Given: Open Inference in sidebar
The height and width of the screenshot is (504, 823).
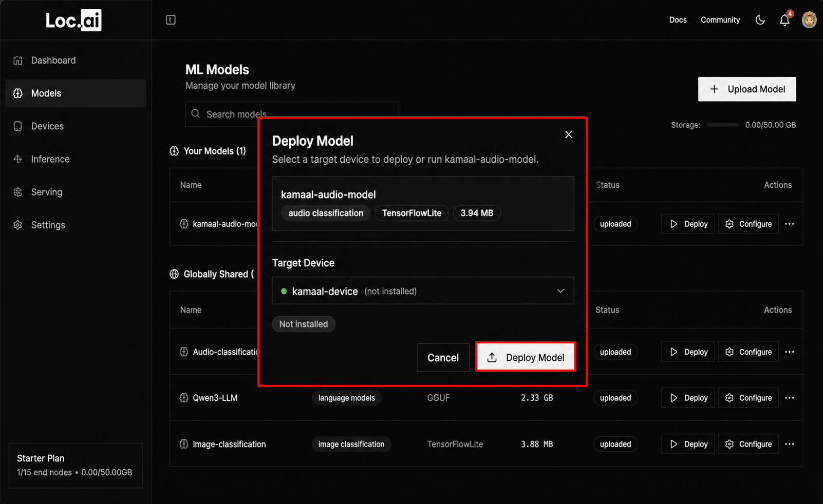Looking at the screenshot, I should [x=76, y=159].
